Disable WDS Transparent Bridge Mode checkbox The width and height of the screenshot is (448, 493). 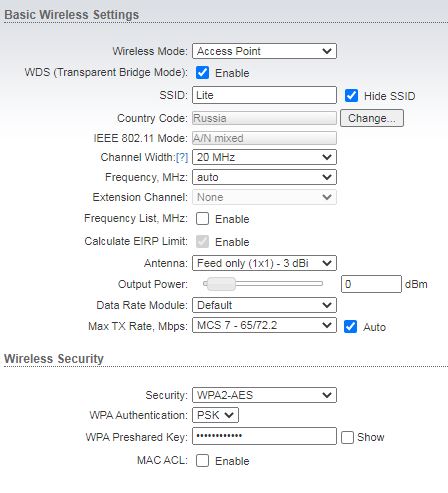coord(202,73)
